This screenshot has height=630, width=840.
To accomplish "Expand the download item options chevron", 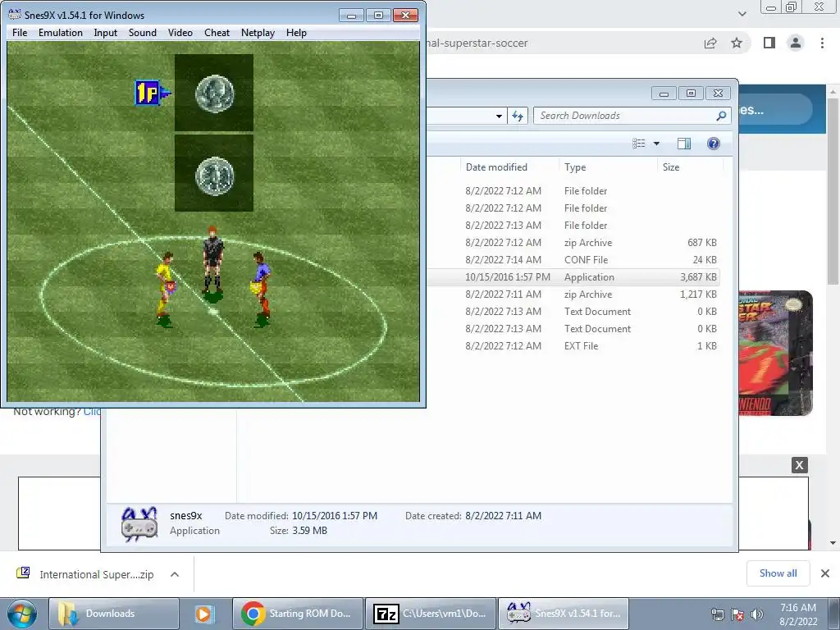I will 174,574.
